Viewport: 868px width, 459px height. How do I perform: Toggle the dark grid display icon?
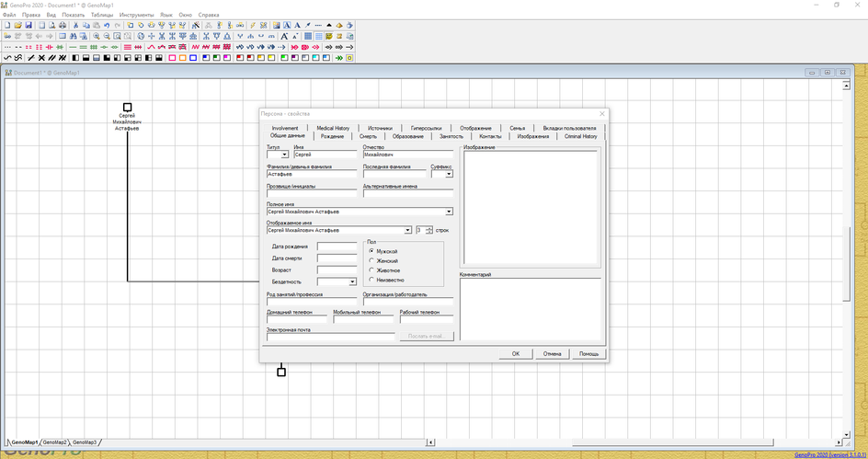pos(308,36)
